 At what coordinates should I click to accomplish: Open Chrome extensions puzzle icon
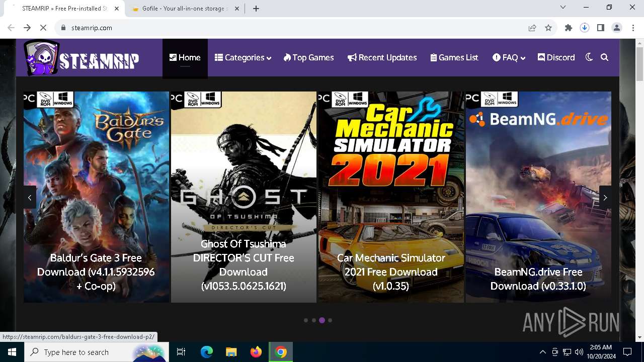click(x=569, y=28)
